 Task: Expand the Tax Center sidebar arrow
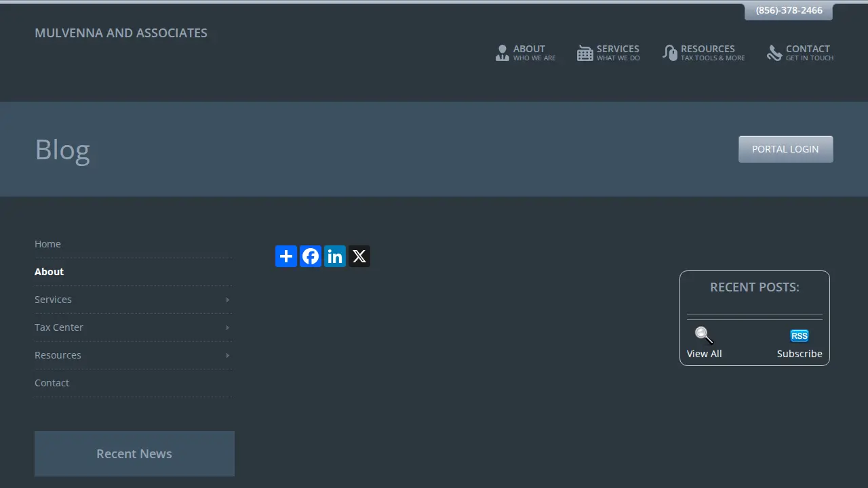click(227, 327)
